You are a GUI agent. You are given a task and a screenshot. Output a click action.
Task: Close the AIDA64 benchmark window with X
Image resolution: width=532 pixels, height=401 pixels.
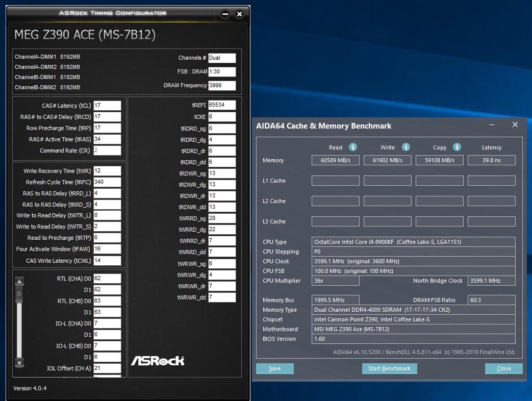click(x=515, y=125)
